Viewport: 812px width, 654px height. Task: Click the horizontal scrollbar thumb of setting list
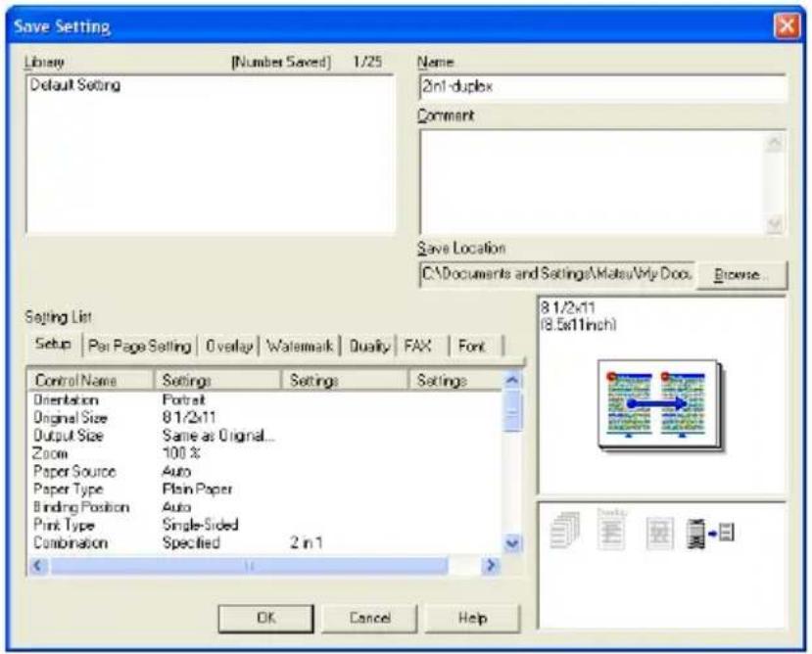pos(249,566)
